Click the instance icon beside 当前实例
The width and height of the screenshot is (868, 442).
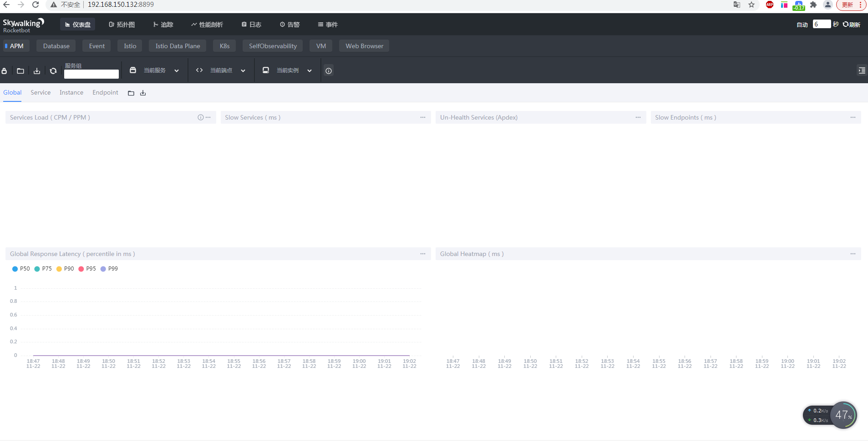pos(265,70)
